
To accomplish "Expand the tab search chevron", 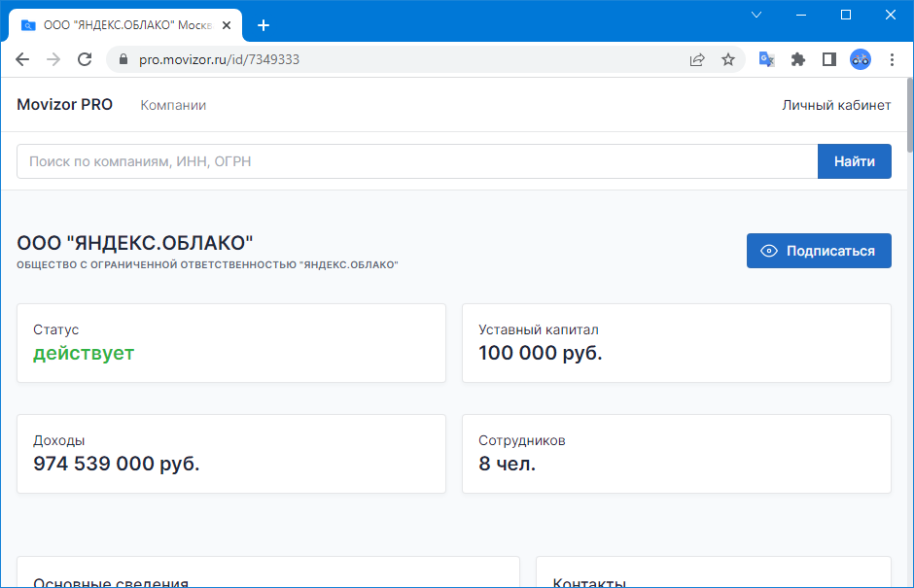I will click(x=756, y=15).
